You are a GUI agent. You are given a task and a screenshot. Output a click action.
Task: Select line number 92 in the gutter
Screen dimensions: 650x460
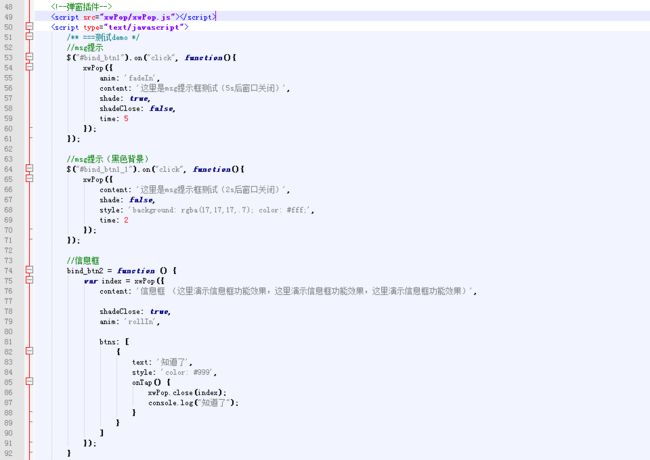tap(8, 453)
